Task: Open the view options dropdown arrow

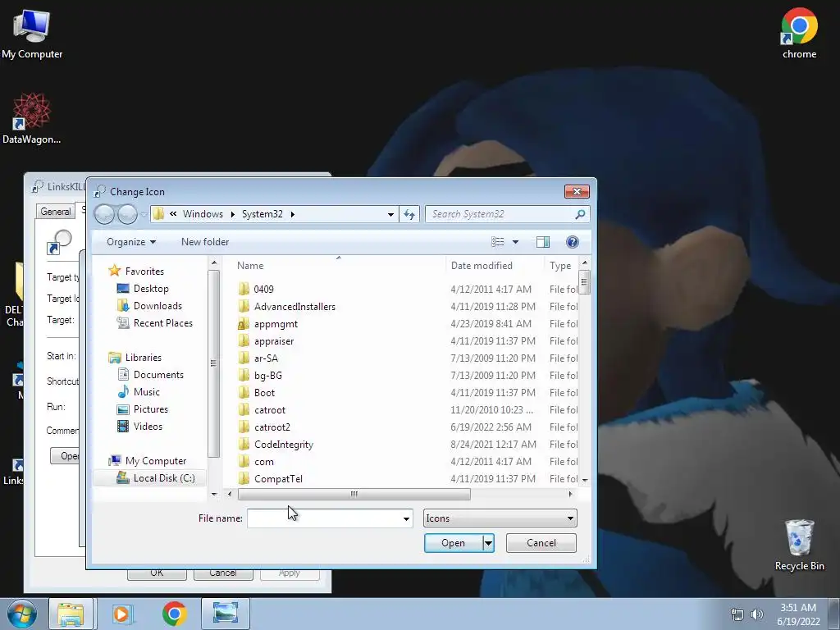Action: (x=515, y=242)
